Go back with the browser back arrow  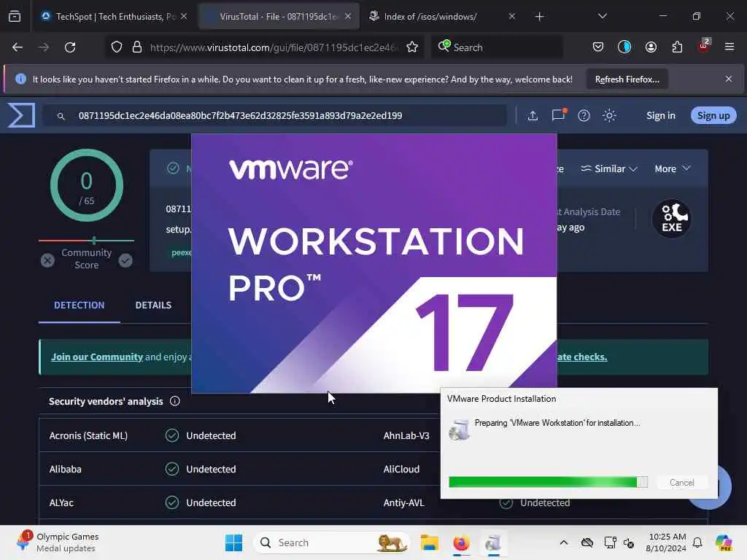[18, 47]
